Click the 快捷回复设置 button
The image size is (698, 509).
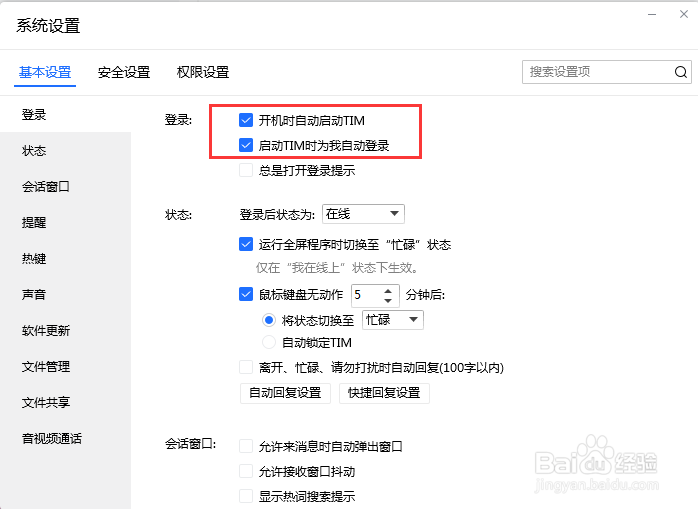pos(384,393)
